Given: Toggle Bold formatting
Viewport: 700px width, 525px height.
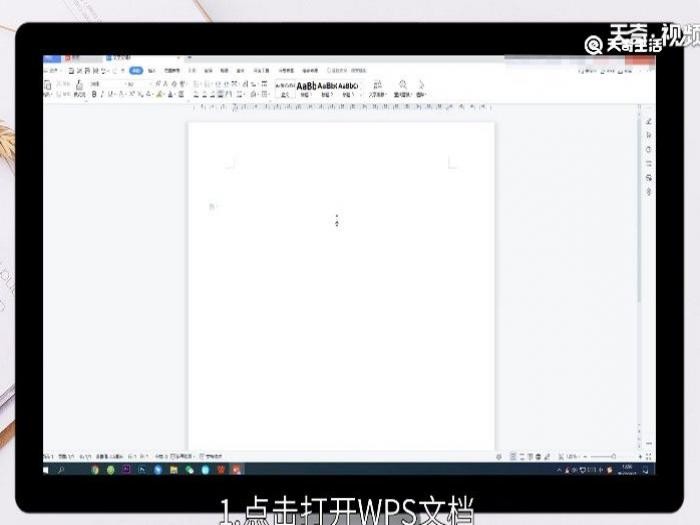Looking at the screenshot, I should (94, 94).
